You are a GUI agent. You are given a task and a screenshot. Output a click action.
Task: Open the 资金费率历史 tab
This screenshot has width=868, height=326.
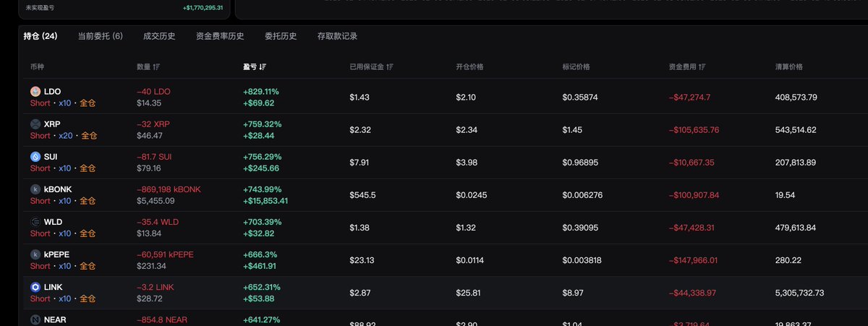pyautogui.click(x=220, y=36)
